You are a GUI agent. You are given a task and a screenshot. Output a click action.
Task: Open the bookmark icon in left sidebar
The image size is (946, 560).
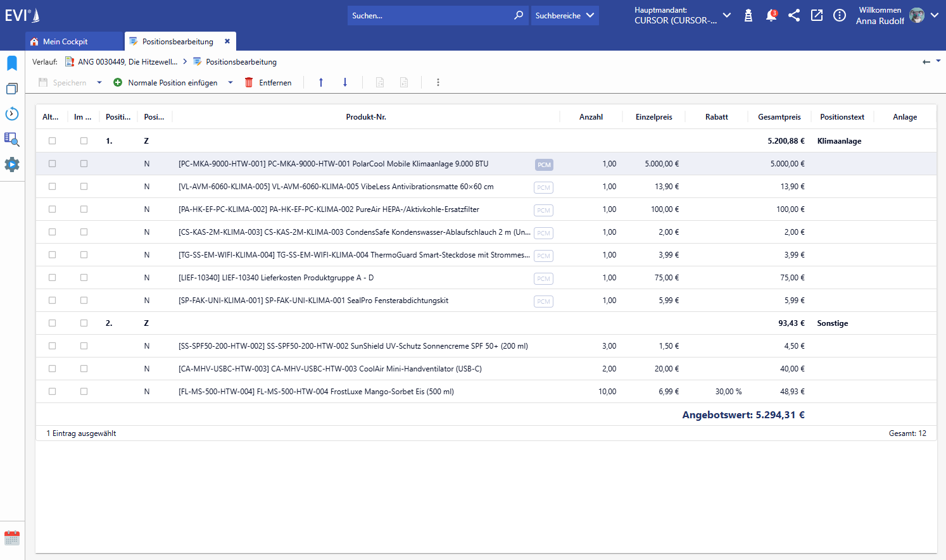[12, 63]
